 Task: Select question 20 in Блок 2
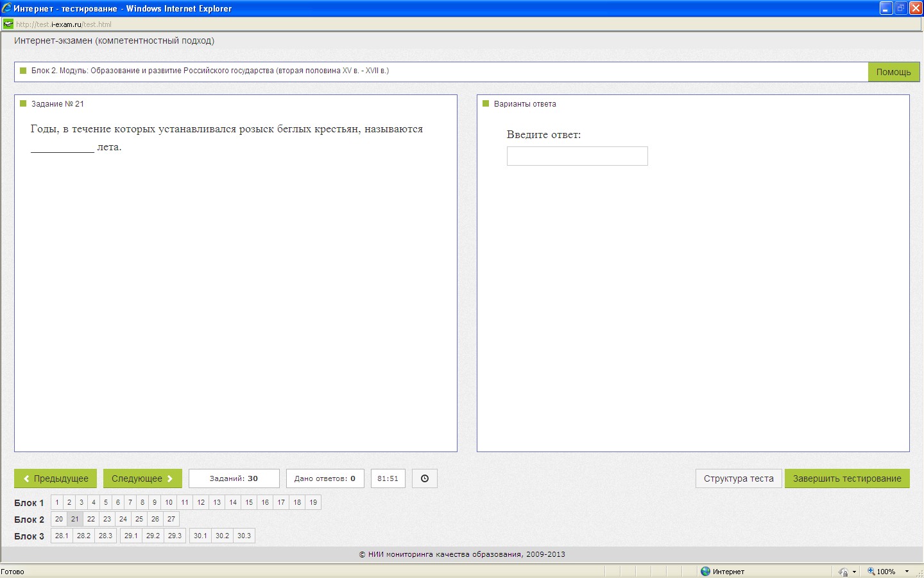click(x=59, y=519)
